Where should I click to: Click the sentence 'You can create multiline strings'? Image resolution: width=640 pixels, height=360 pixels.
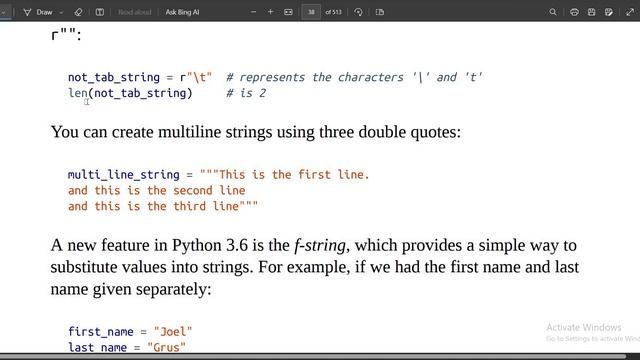coord(161,132)
